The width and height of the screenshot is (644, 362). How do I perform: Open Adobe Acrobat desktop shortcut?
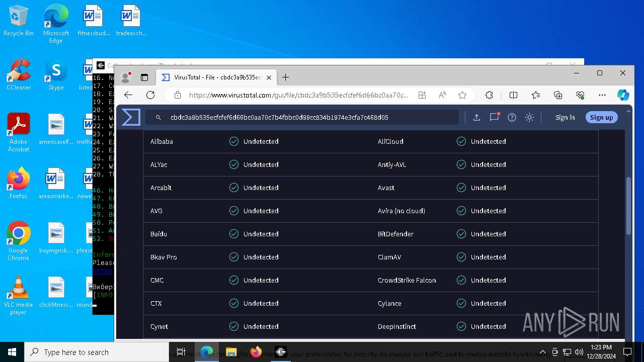19,133
